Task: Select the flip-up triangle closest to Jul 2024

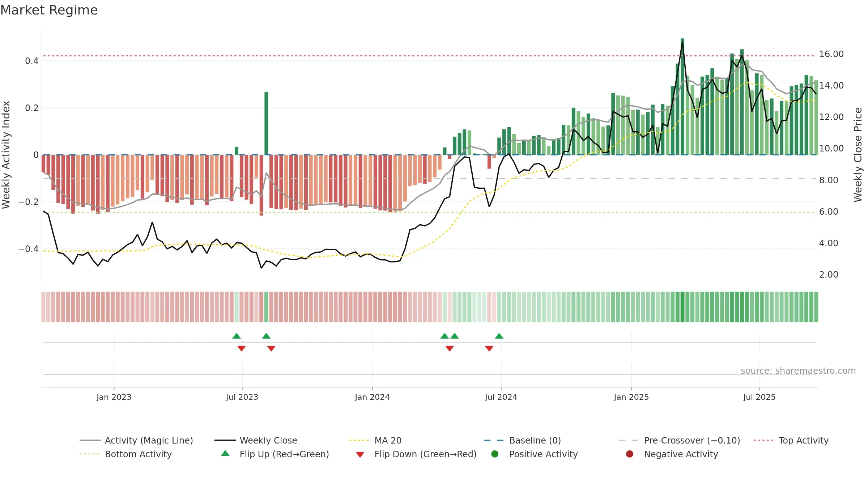Action: 499,336
